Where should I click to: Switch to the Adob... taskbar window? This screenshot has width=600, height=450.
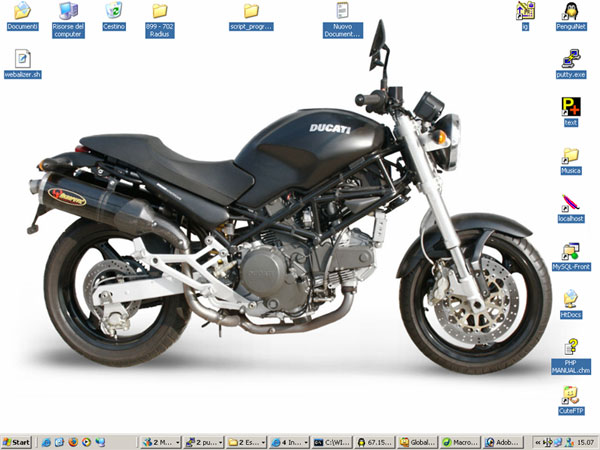504,443
